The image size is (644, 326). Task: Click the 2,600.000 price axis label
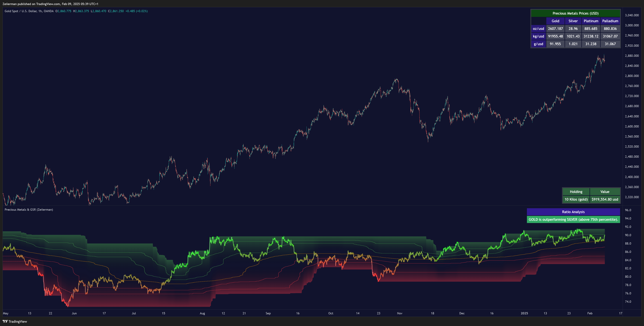click(x=632, y=126)
